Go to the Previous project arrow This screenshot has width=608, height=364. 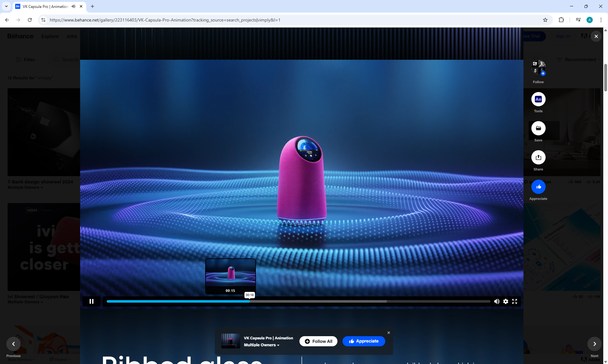14,344
